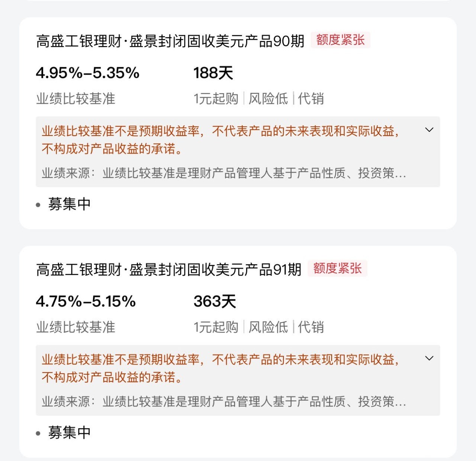The height and width of the screenshot is (461, 476).
Task: Select the 业绩比较基准 label on product 90期
Action: pos(76,98)
